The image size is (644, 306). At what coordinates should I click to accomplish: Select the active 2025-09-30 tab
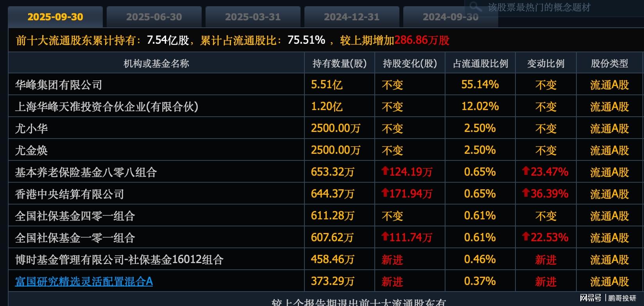coord(55,17)
